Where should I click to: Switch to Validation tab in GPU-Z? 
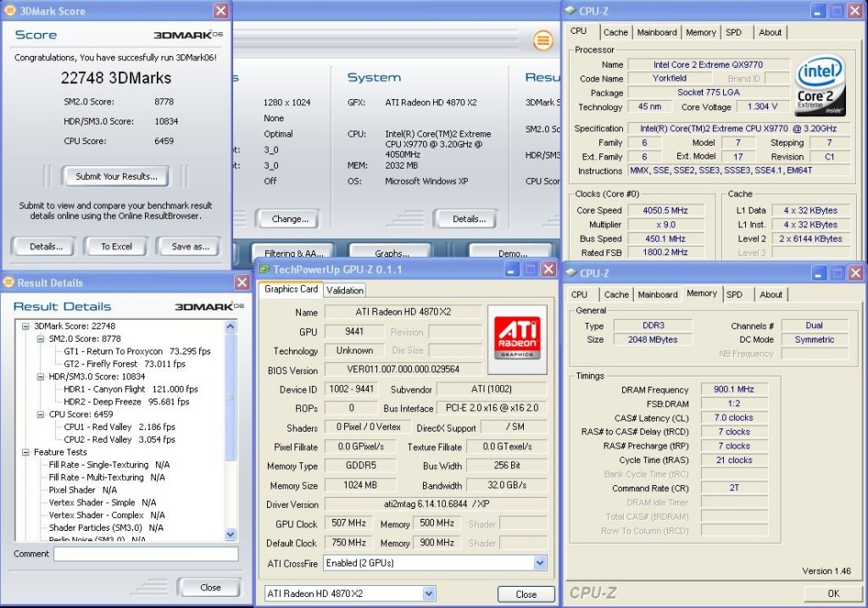pos(345,290)
